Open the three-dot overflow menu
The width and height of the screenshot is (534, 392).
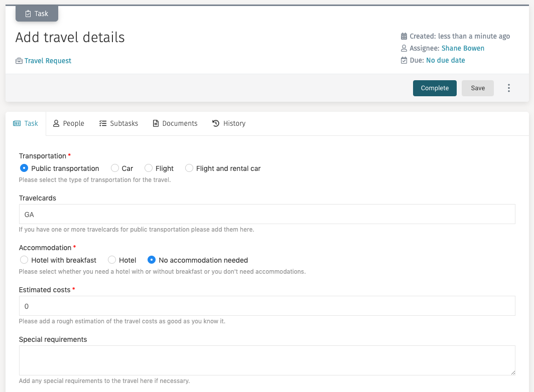pyautogui.click(x=509, y=88)
